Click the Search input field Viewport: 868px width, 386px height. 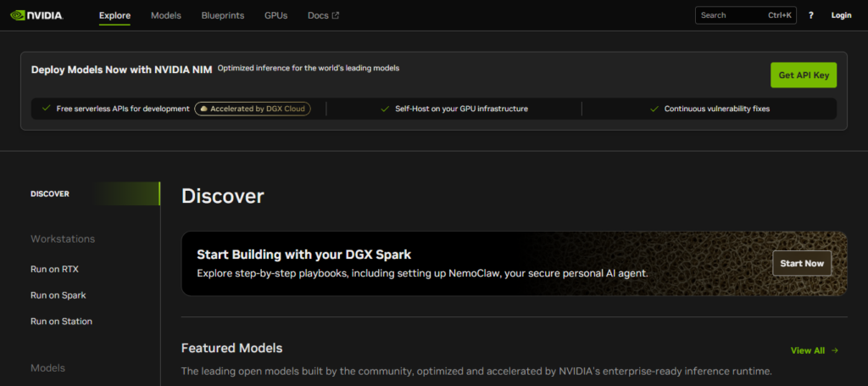pyautogui.click(x=746, y=15)
